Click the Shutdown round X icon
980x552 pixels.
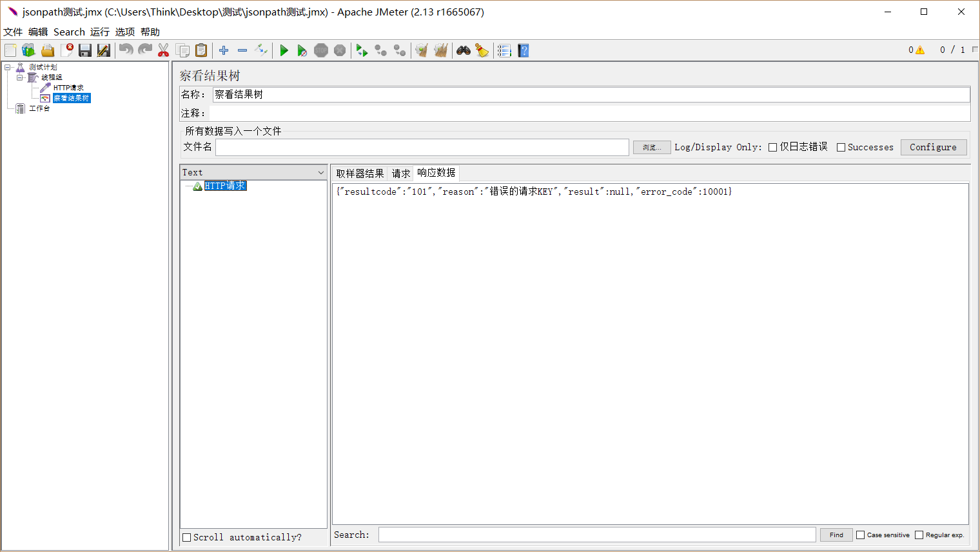[x=340, y=50]
